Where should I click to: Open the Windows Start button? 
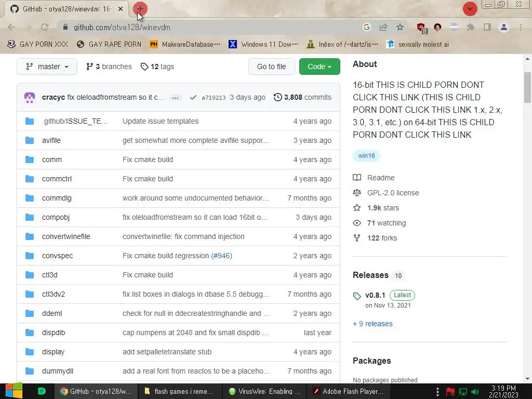tap(14, 391)
